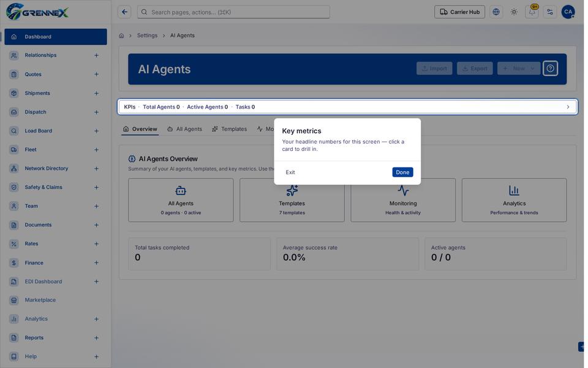
Task: Click the Load Board sidebar icon
Action: point(14,131)
